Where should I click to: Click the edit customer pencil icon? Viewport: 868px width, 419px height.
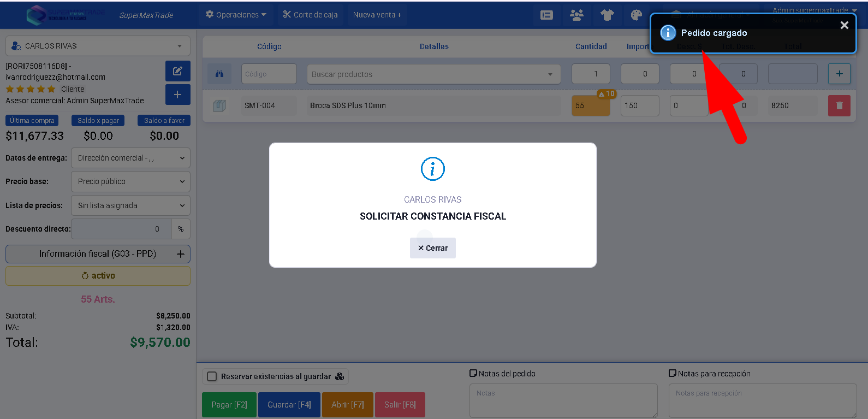click(x=177, y=71)
